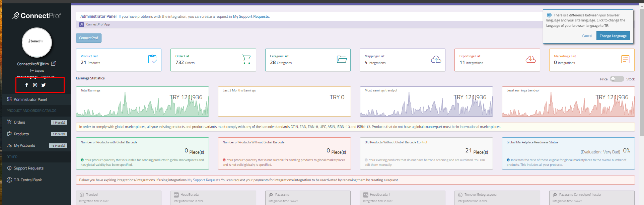Click the ConnectProf profile avatar
644x205 pixels.
[37, 42]
